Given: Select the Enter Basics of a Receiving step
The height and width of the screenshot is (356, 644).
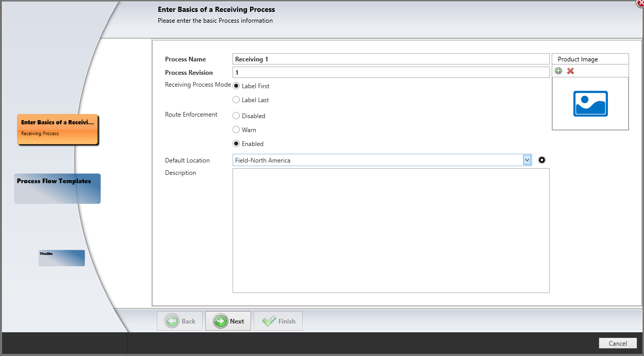Looking at the screenshot, I should [58, 129].
